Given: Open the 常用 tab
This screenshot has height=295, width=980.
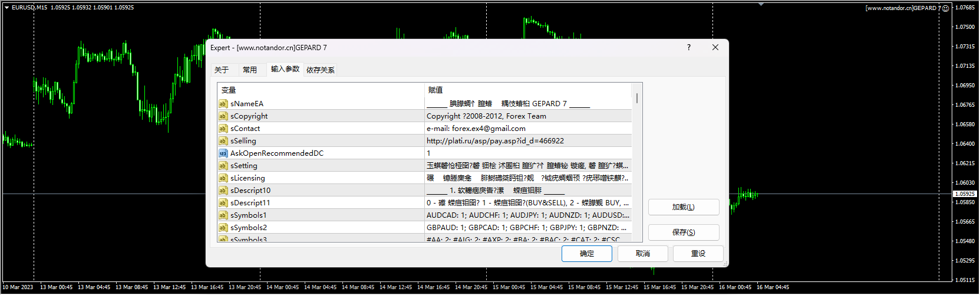Looking at the screenshot, I should click(250, 70).
